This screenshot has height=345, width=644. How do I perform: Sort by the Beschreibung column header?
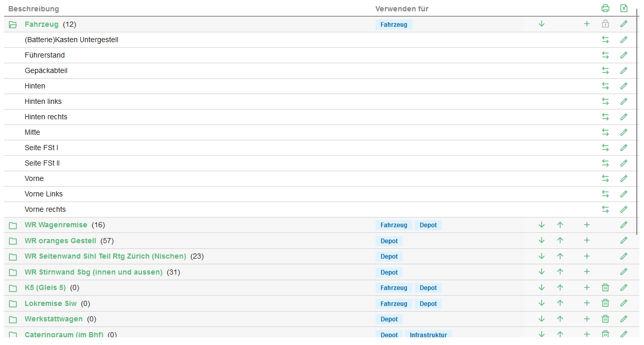tap(33, 9)
